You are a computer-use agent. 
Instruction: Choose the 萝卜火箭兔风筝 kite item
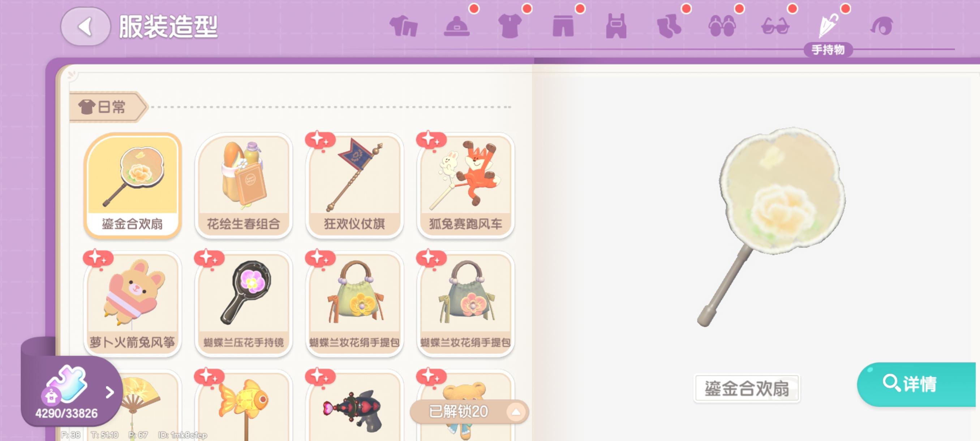pyautogui.click(x=132, y=304)
